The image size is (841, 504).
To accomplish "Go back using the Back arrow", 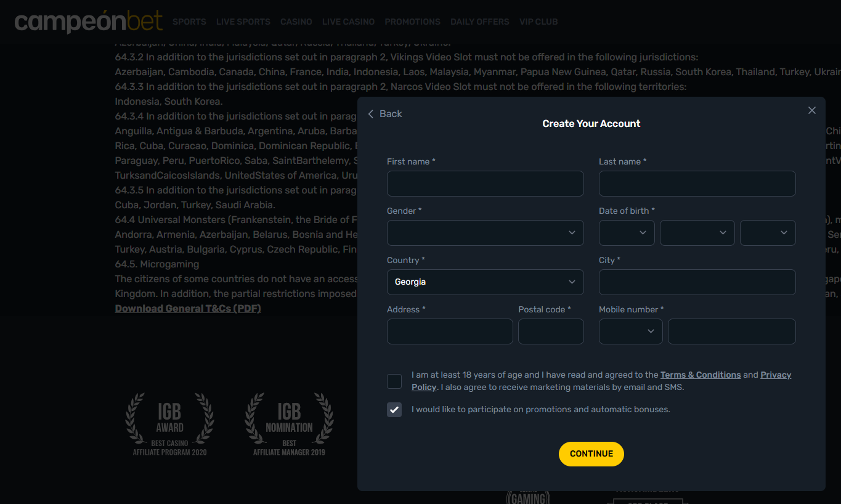I will [385, 114].
